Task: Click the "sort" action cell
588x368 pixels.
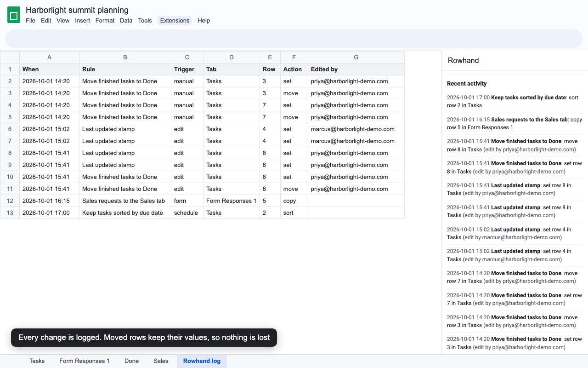Action: tap(294, 213)
